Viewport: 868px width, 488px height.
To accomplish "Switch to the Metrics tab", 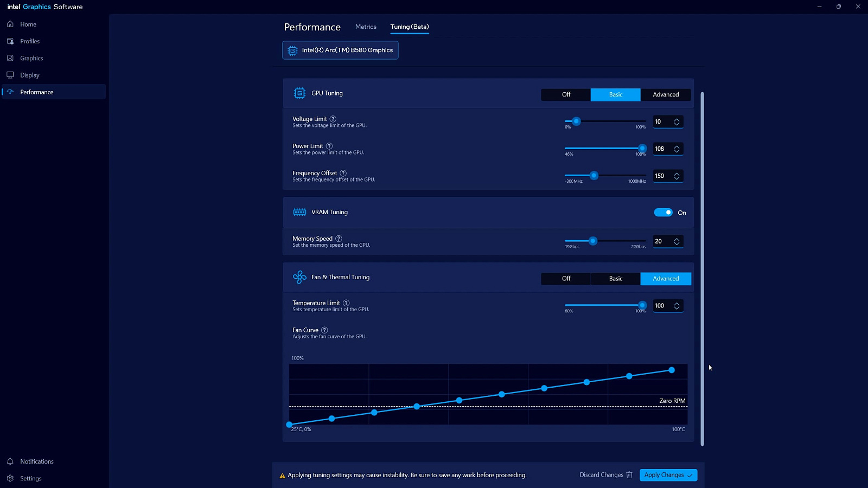I will [366, 27].
